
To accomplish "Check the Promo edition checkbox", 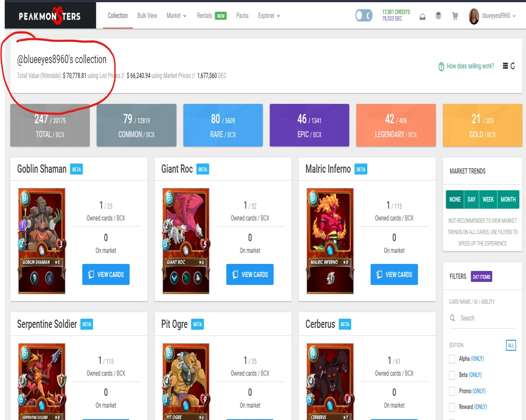I will coord(452,391).
